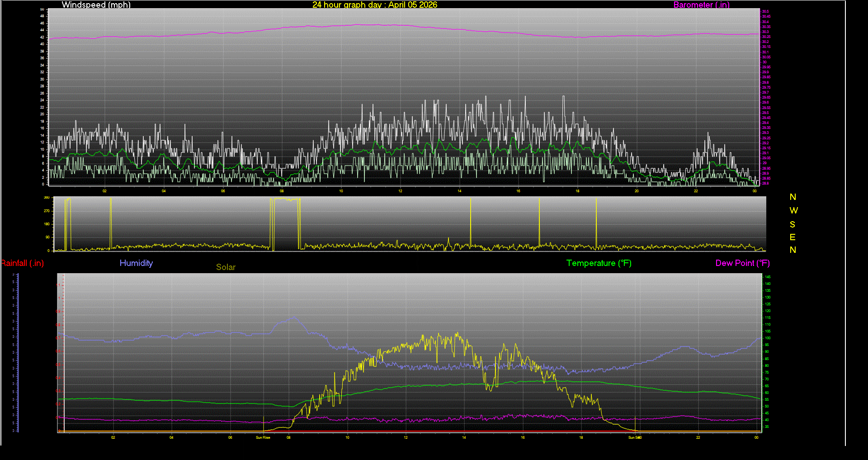Click the 12 o'clock gridline on windspeed chart
Screen dimensions: 868x460
pos(400,96)
